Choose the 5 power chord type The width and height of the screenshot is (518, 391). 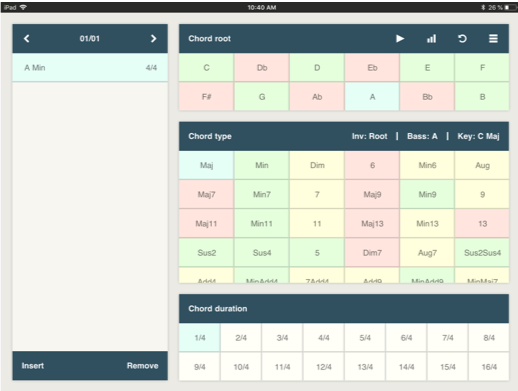pyautogui.click(x=317, y=253)
